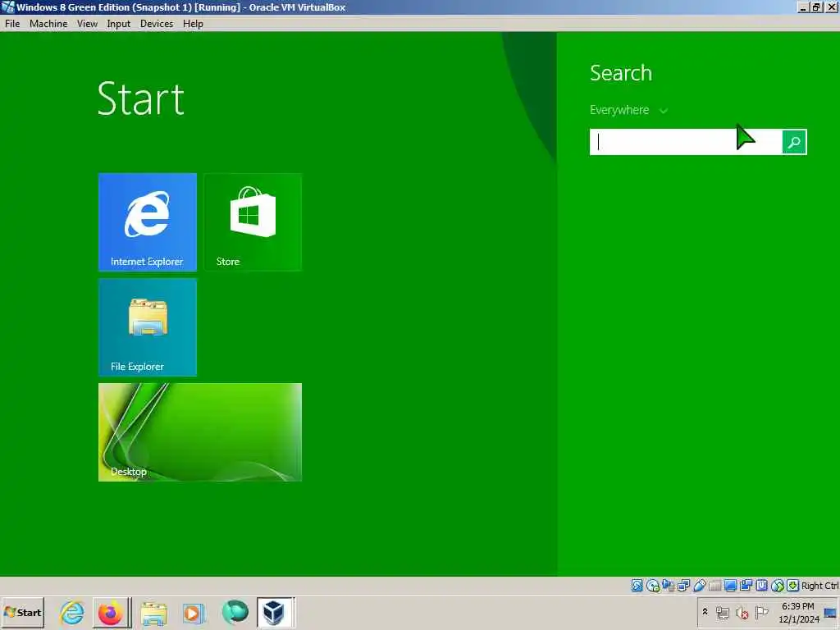This screenshot has height=630, width=840.
Task: Show hidden tray icons chevron
Action: 705,612
